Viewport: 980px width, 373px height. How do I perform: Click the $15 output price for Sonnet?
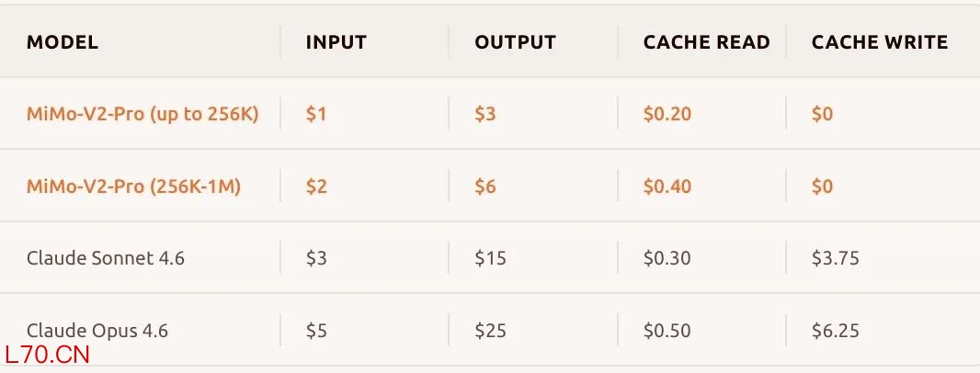490,258
